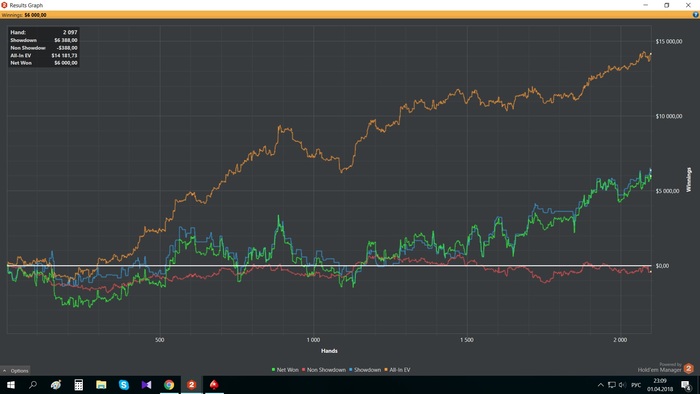Switch the РУС input language indicator
Image resolution: width=700 pixels, height=394 pixels.
coord(636,385)
